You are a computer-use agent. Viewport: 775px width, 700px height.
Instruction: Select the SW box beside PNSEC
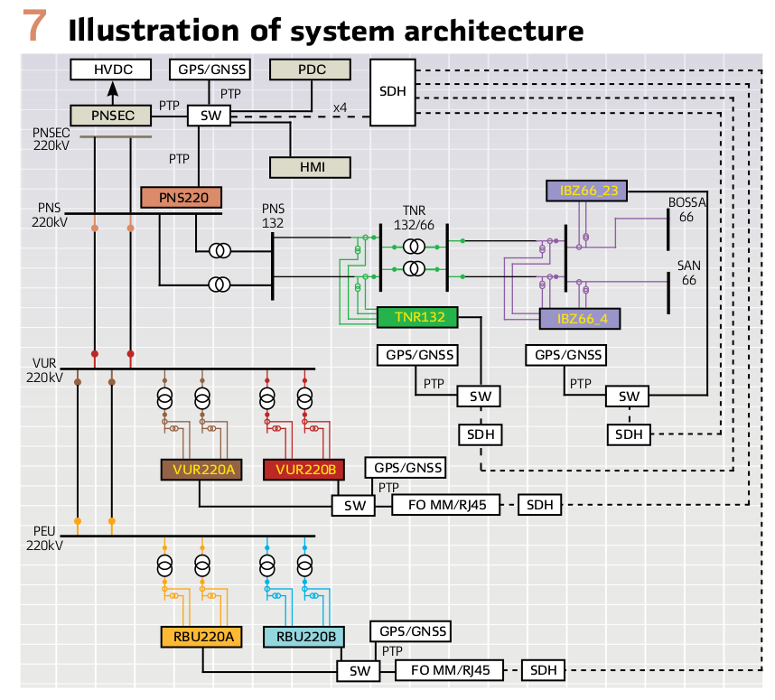pos(209,116)
